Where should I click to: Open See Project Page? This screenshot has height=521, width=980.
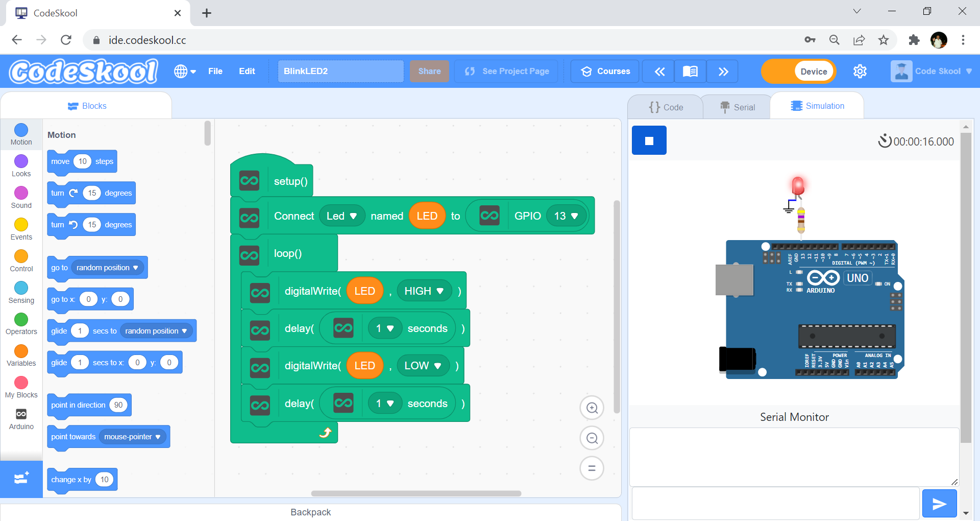506,71
